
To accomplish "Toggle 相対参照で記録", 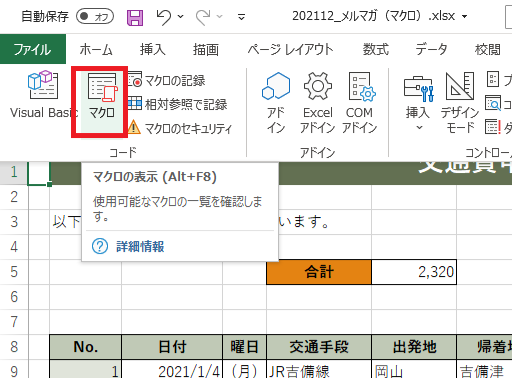I will pyautogui.click(x=177, y=104).
